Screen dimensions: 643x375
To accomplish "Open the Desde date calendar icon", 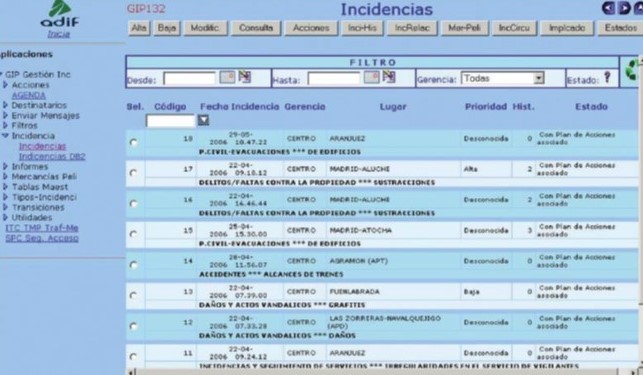I will coord(227,77).
